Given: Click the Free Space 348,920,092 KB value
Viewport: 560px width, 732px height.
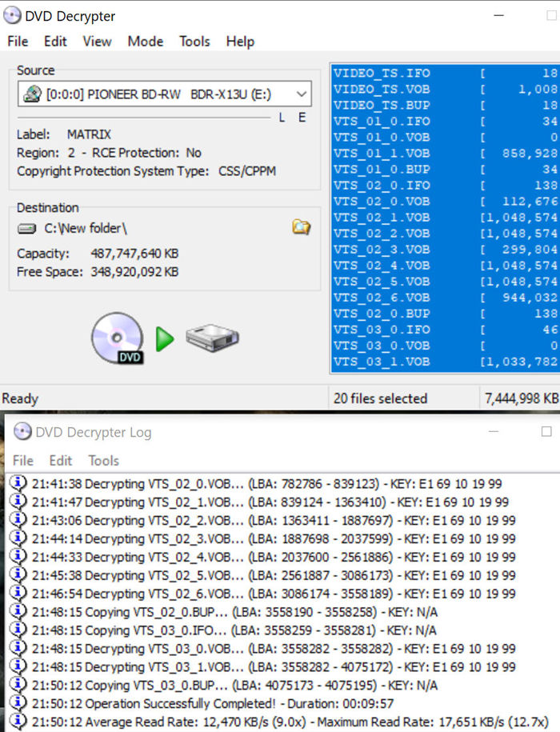Looking at the screenshot, I should (134, 272).
